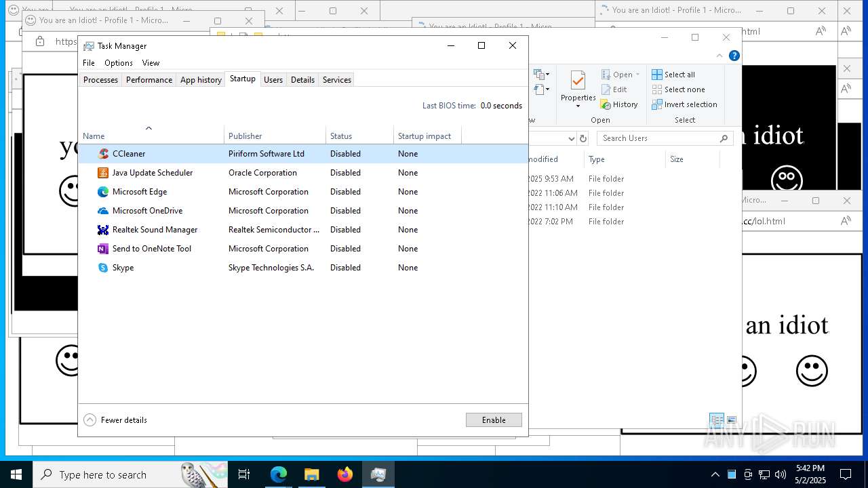Click the Send to OneNote Tool icon

click(103, 249)
